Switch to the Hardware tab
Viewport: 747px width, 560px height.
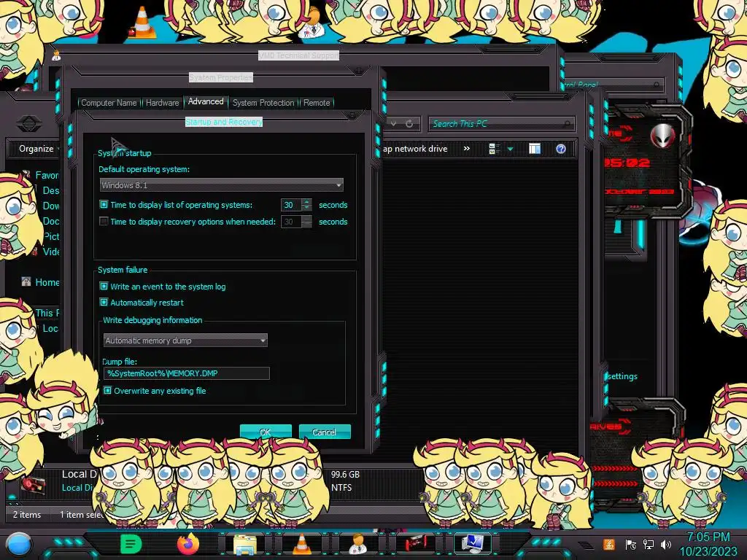163,103
